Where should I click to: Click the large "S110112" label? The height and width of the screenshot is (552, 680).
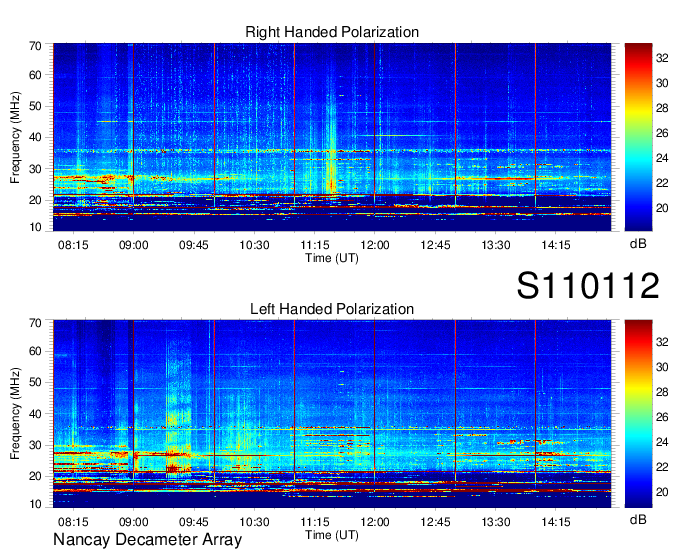(x=588, y=285)
